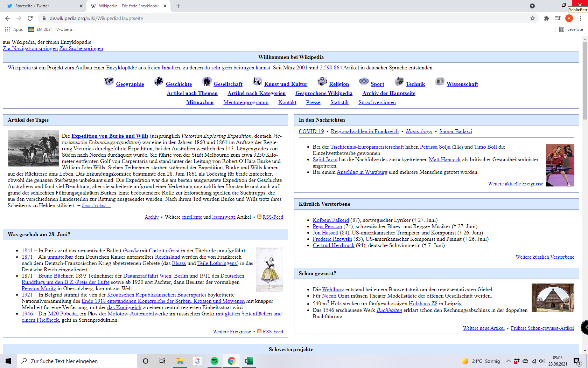Open Weitere aktuelle Ereignisse link
This screenshot has width=588, height=368.
[x=516, y=184]
